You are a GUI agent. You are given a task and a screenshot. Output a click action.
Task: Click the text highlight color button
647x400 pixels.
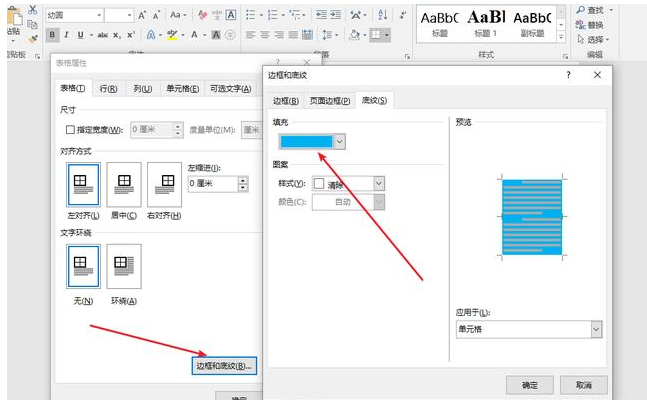tap(172, 35)
